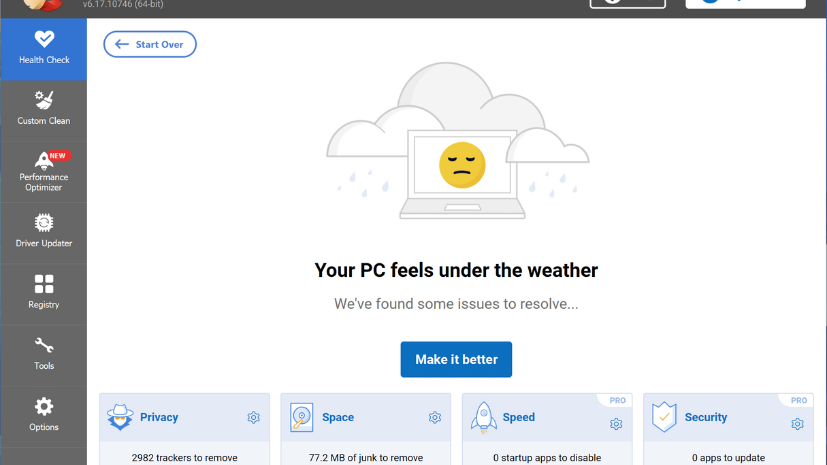Click the Start Over button

[x=150, y=44]
